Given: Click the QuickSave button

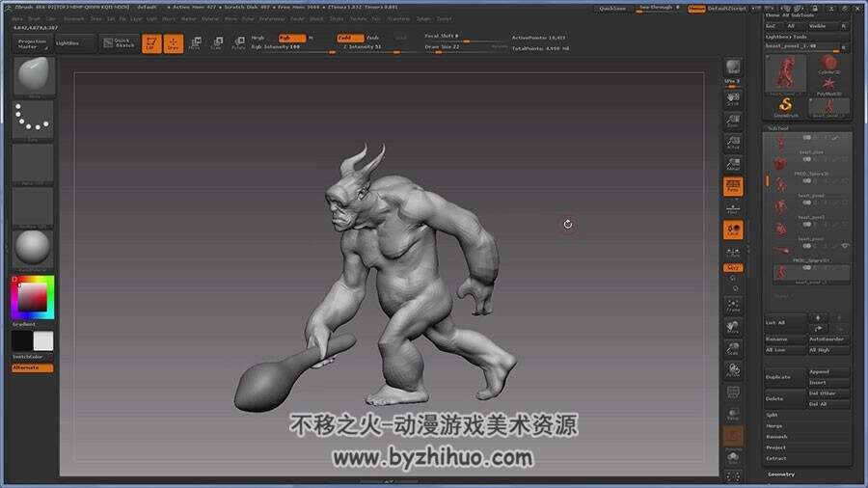Looking at the screenshot, I should 613,9.
